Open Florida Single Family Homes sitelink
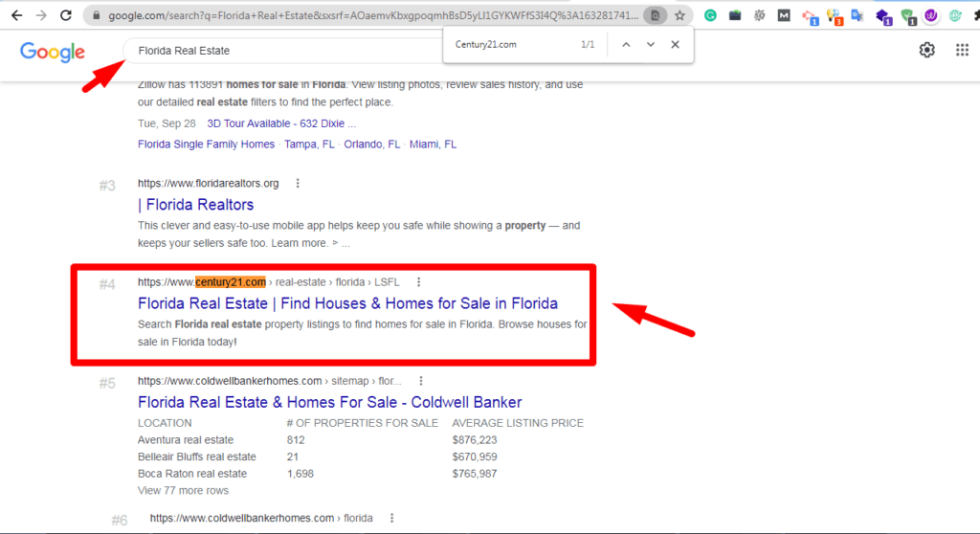The width and height of the screenshot is (980, 534). point(207,145)
